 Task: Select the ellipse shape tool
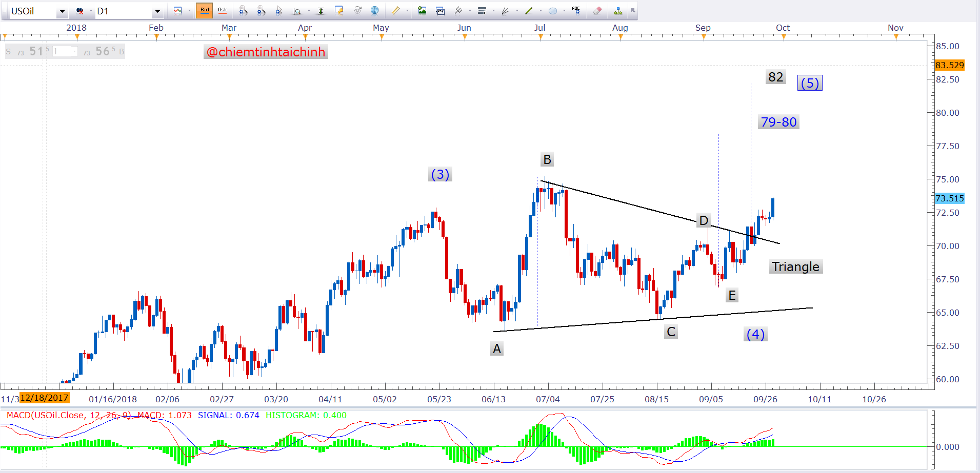pos(552,11)
